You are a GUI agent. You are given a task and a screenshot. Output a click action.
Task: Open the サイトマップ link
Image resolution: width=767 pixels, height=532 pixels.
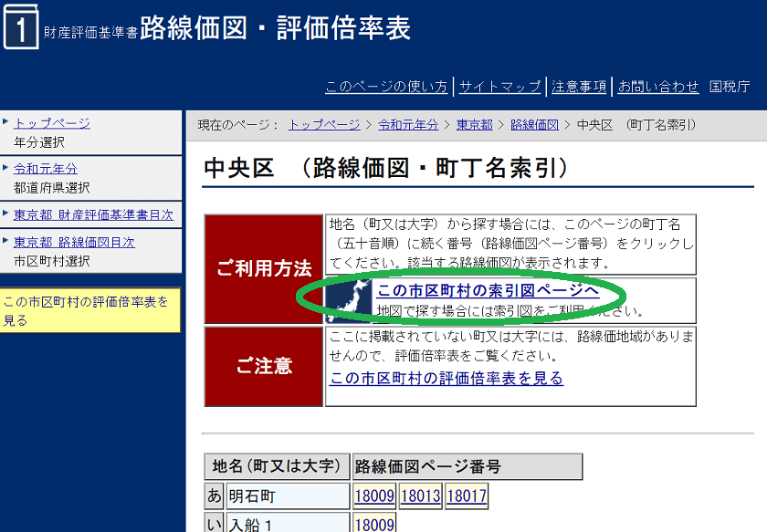(x=499, y=87)
